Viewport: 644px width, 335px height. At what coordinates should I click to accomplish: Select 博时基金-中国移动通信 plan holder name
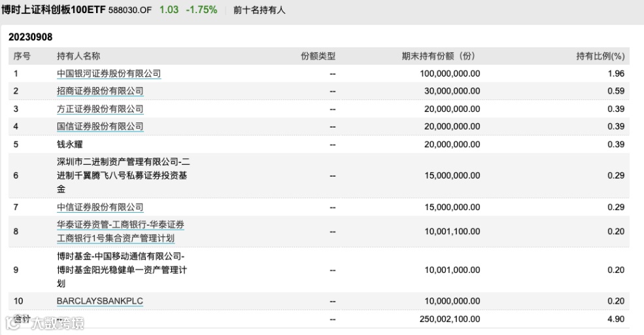click(x=122, y=270)
